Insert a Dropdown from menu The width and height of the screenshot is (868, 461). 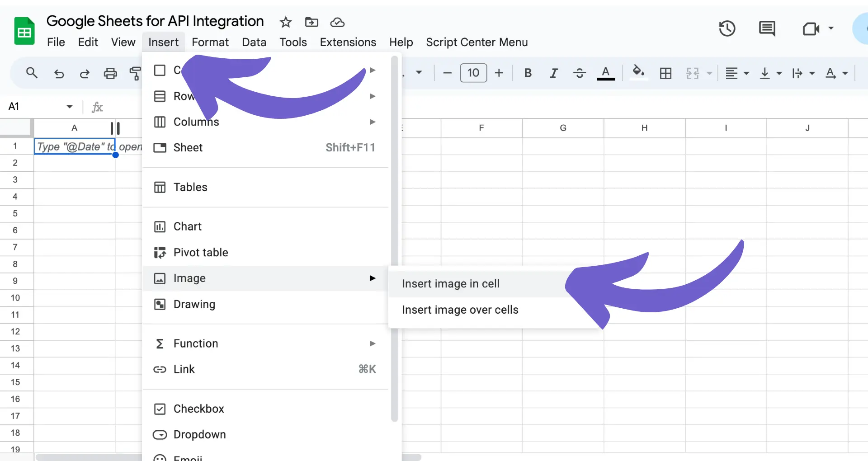(266, 434)
